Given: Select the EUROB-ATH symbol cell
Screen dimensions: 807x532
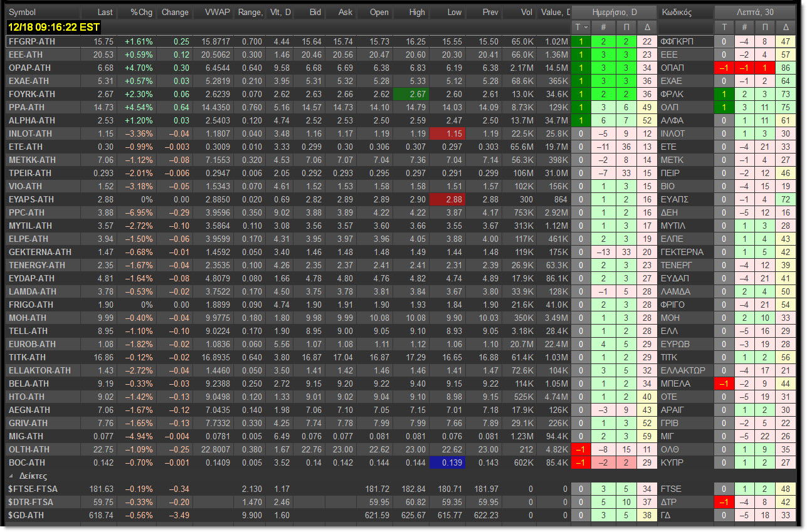Looking at the screenshot, I should click(x=43, y=344).
